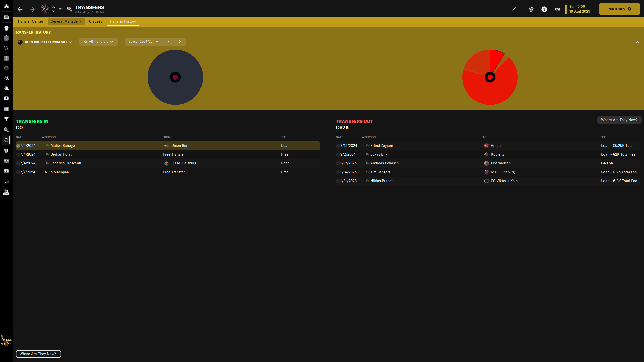Open the Inbox icon in the sidebar
The width and height of the screenshot is (644, 362).
pos(6,17)
